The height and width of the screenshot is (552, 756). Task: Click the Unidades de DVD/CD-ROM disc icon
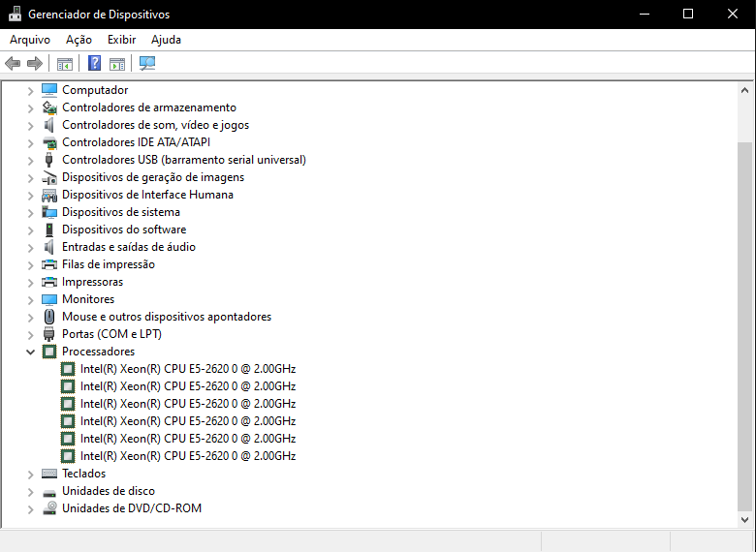click(49, 508)
